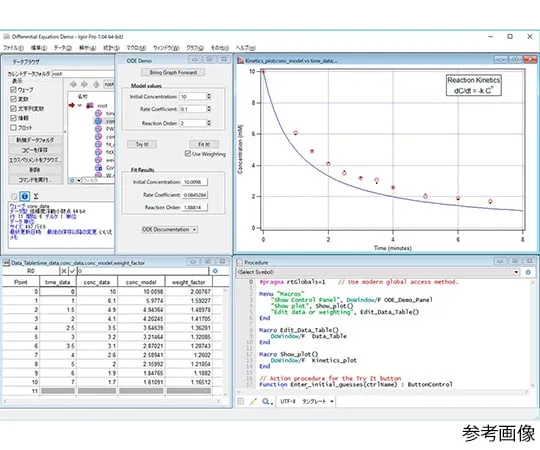The width and height of the screenshot is (540, 450).
Task: Click the time_data column header
Action: click(x=58, y=282)
